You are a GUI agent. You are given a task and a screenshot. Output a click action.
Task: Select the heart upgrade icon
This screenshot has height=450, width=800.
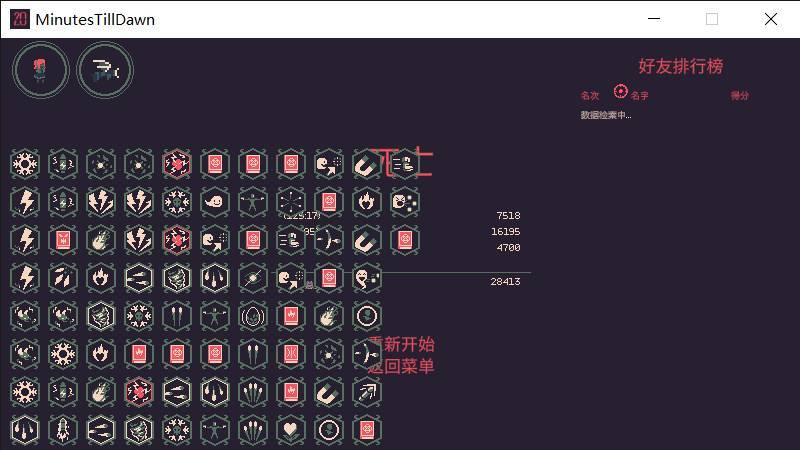(x=291, y=430)
